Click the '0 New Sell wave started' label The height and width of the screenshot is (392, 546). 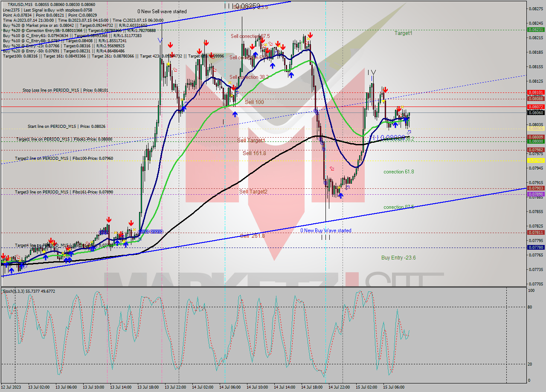tap(162, 12)
